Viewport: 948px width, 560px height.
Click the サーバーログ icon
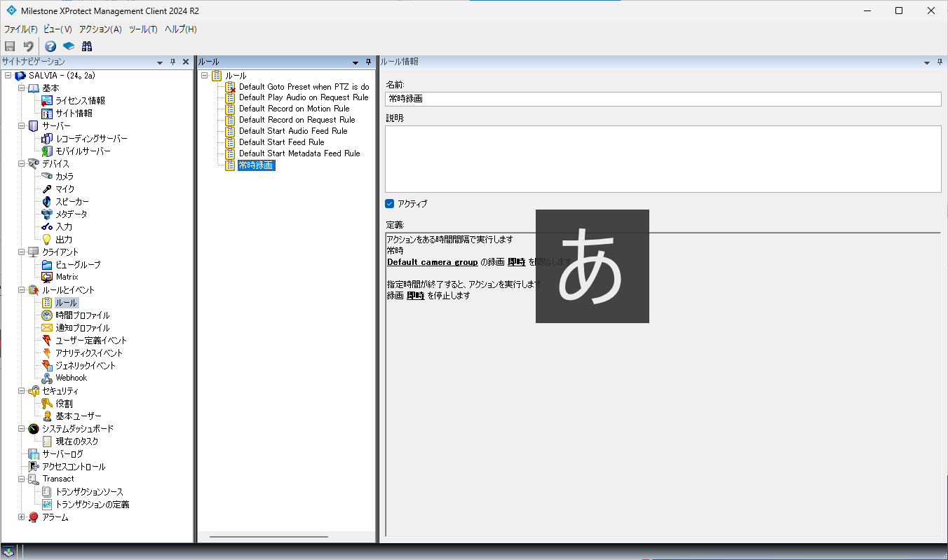(34, 454)
